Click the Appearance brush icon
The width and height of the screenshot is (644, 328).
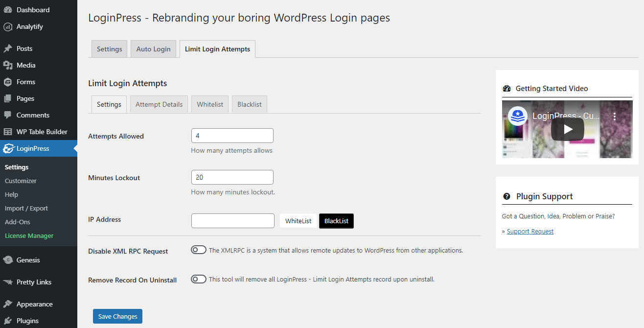(7, 304)
